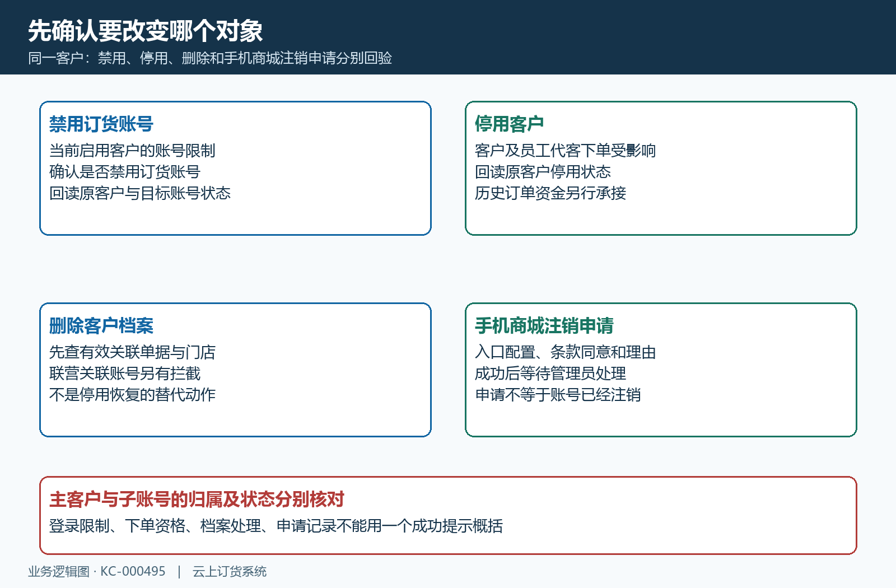This screenshot has height=588, width=896.
Task: Click the line 当前启用客户的账号限制
Action: 132,151
